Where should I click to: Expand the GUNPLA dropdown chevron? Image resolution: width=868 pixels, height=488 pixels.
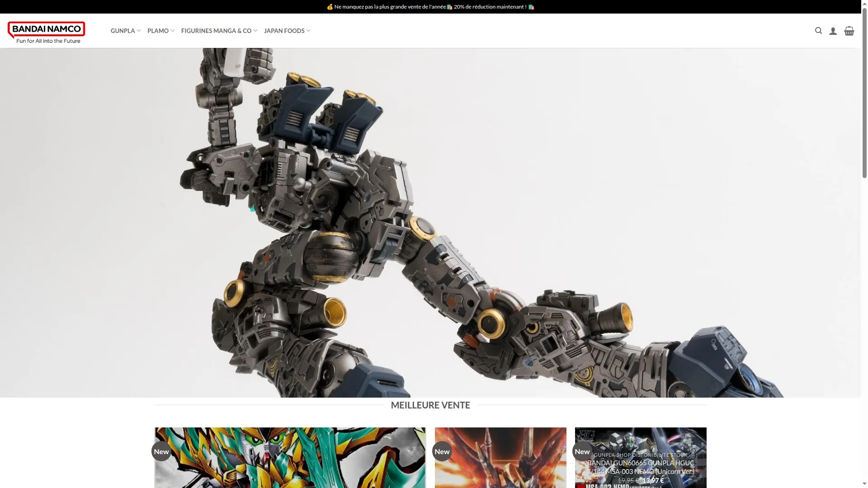coord(139,31)
